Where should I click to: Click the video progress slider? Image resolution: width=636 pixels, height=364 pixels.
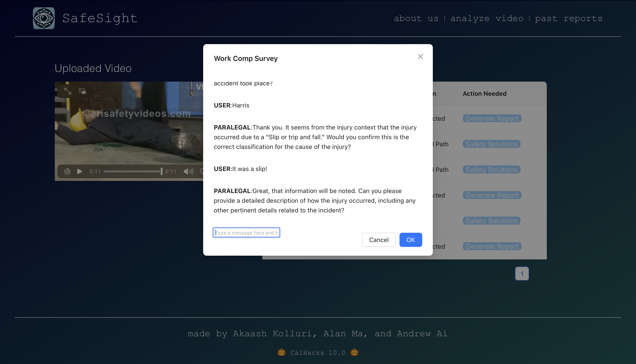point(132,171)
